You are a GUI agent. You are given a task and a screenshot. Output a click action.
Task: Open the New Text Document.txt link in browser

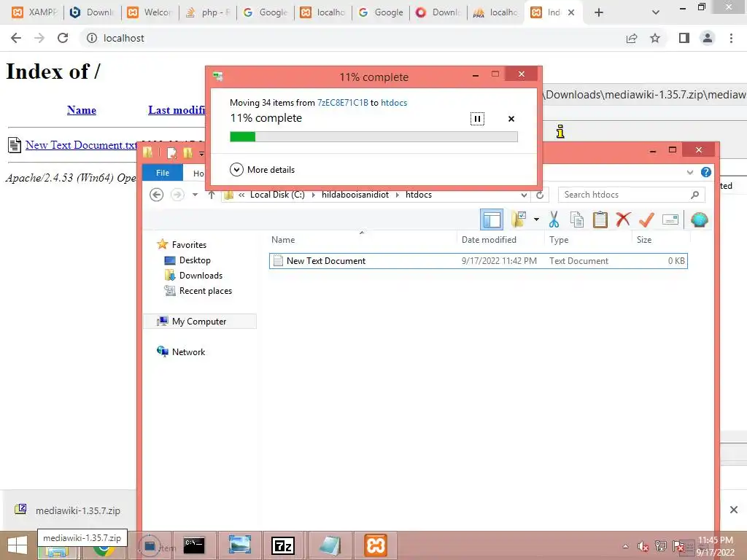pos(81,145)
